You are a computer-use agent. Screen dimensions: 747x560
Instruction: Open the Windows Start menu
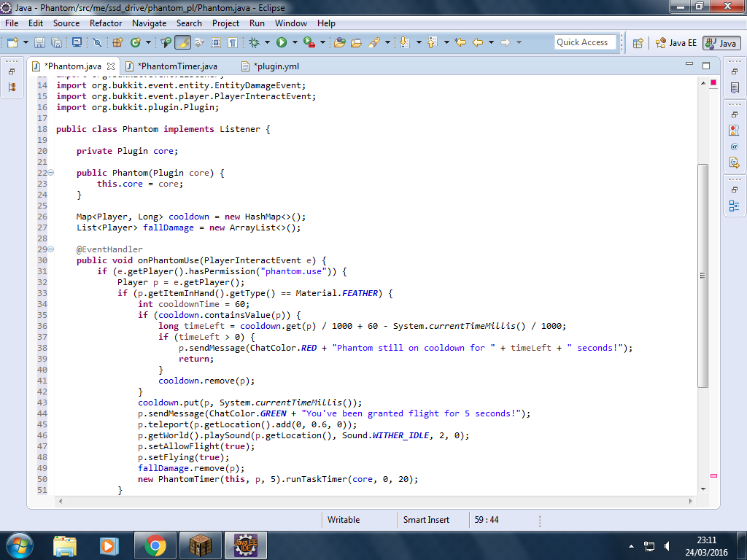pos(19,545)
